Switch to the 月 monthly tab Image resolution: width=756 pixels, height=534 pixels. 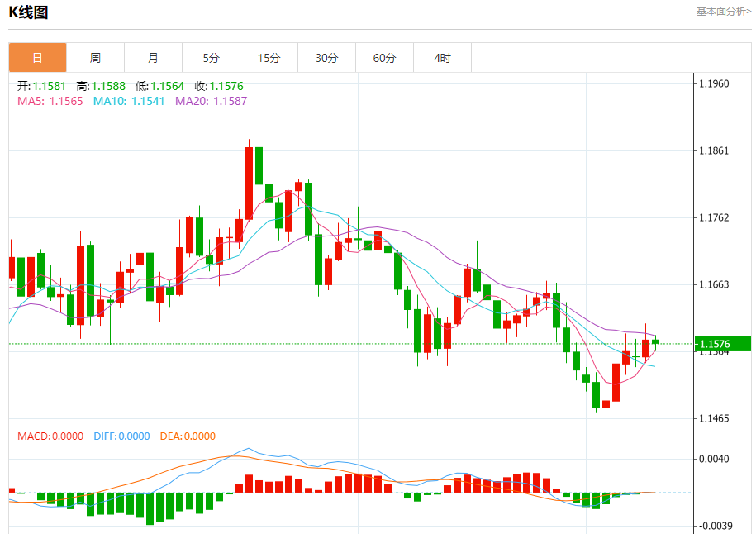154,58
